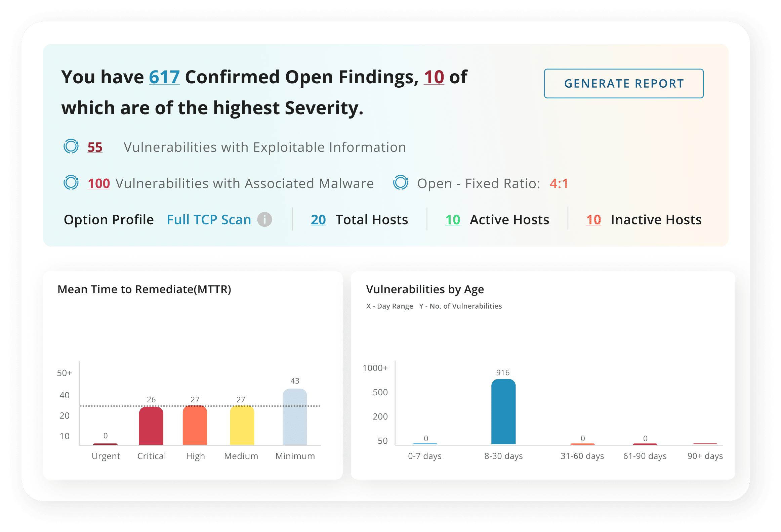This screenshot has height=532, width=781.
Task: Click the High axis label in MTTR chart
Action: tap(196, 456)
